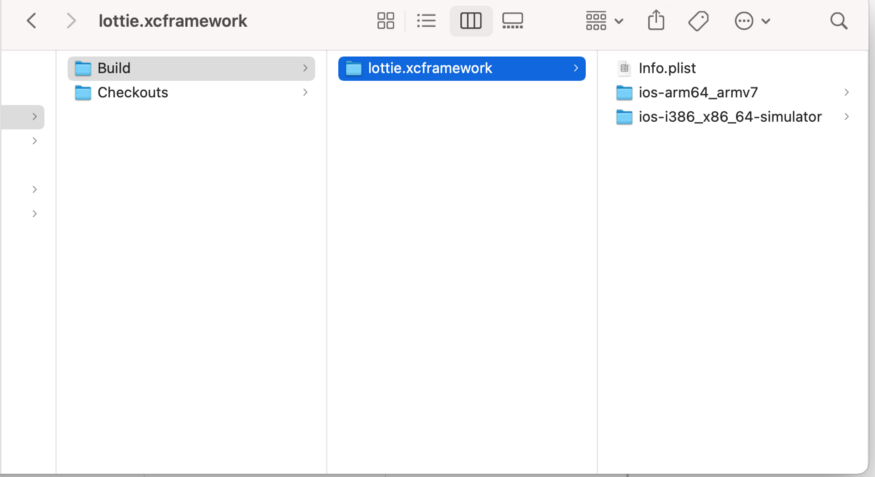
Task: Expand chevron beside Build folder
Action: pos(305,68)
